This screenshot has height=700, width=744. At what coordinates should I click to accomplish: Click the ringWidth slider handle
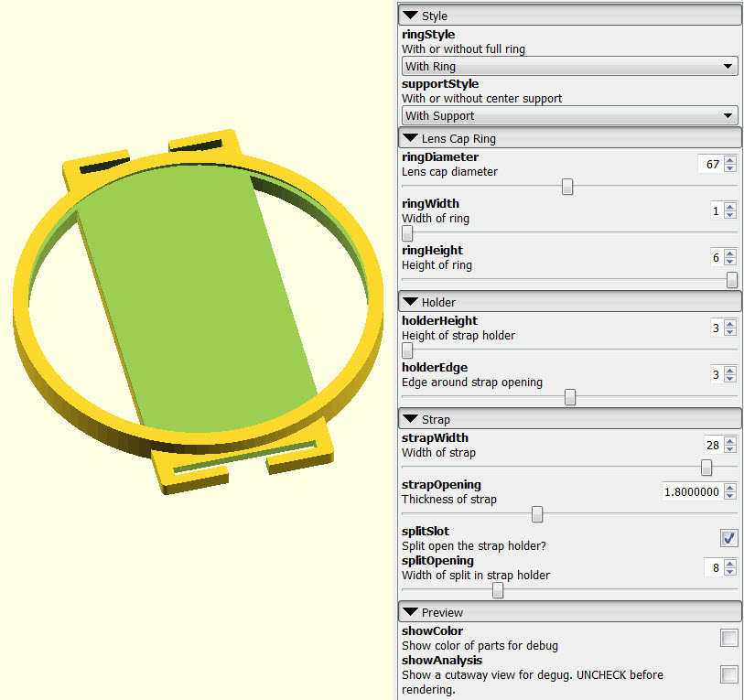point(407,233)
